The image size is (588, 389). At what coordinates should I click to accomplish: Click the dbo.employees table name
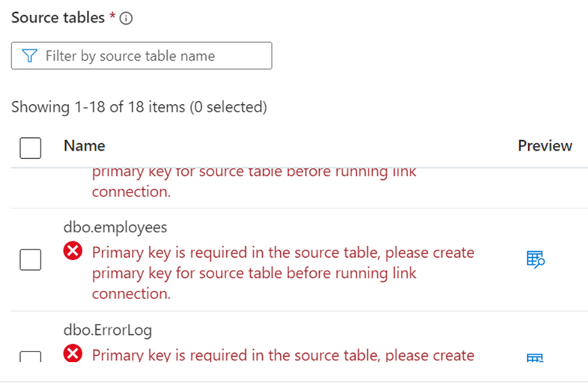(x=115, y=227)
